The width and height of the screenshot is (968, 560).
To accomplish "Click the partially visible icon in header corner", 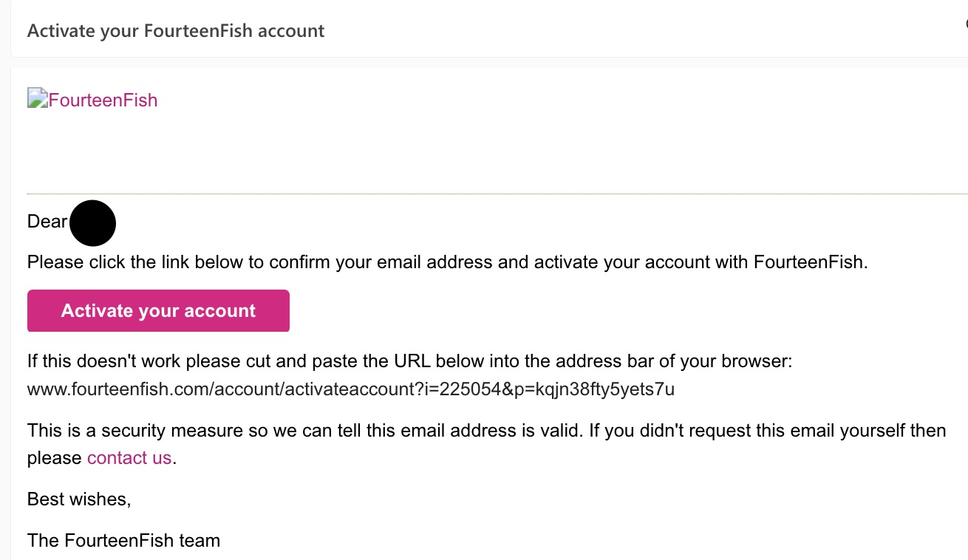I will (965, 24).
